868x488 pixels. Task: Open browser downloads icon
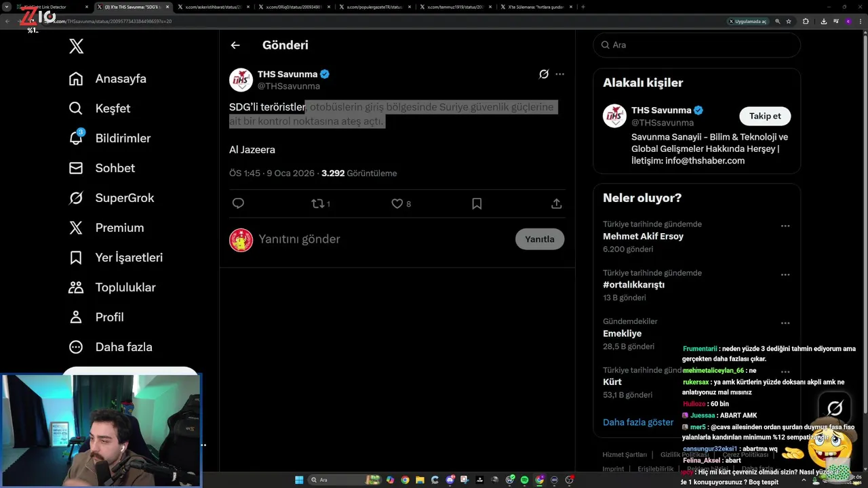823,22
